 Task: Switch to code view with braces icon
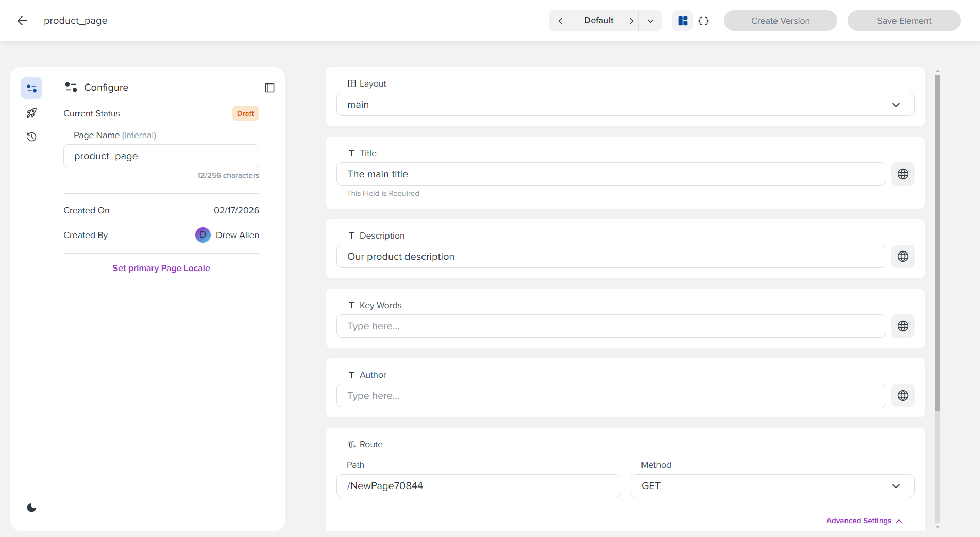(703, 21)
